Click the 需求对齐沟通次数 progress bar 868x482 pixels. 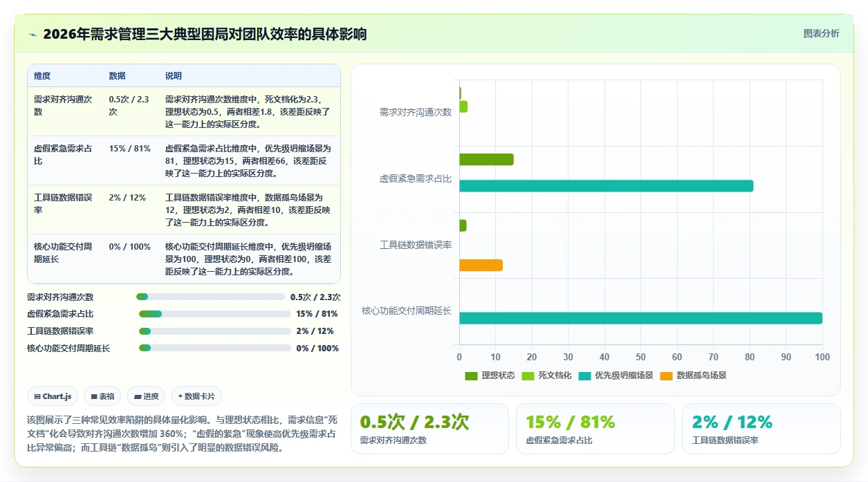(210, 297)
